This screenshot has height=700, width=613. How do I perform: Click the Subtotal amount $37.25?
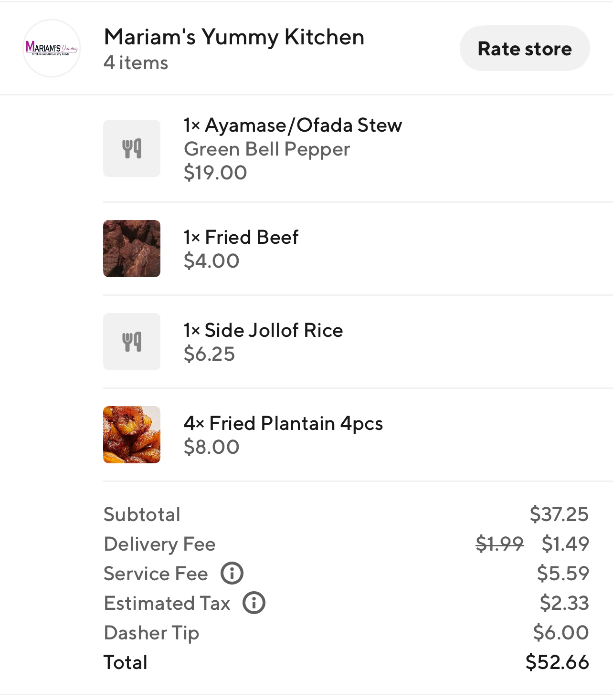[559, 514]
